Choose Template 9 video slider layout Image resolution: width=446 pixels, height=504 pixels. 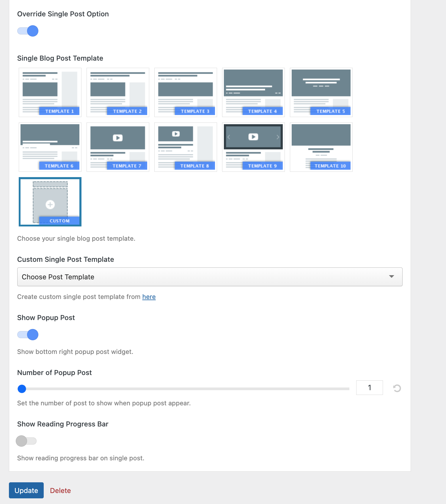click(x=253, y=147)
